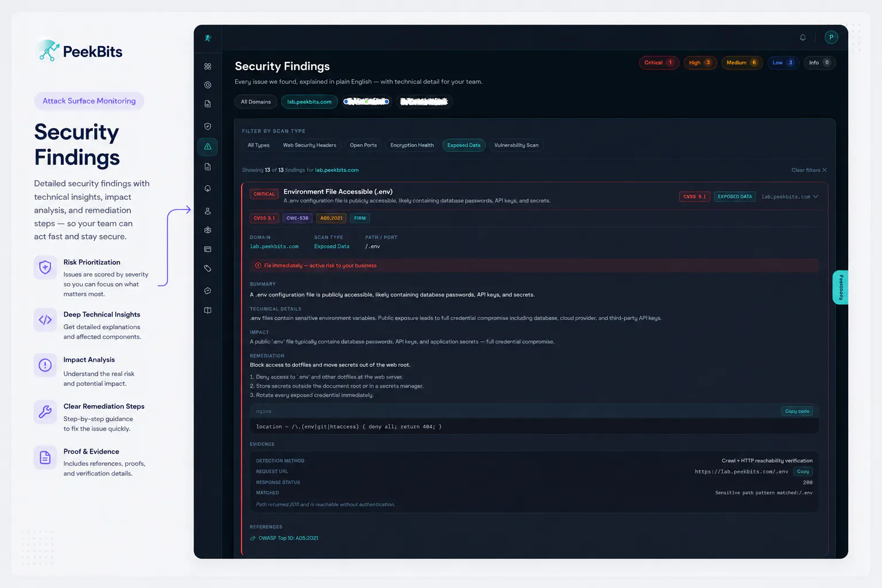Click the red CRITICAL badge on the finding
Viewport: 882px width, 588px height.
(x=264, y=194)
